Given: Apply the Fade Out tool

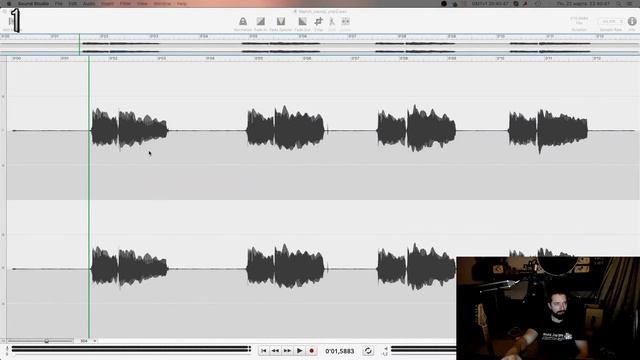Looking at the screenshot, I should (302, 22).
